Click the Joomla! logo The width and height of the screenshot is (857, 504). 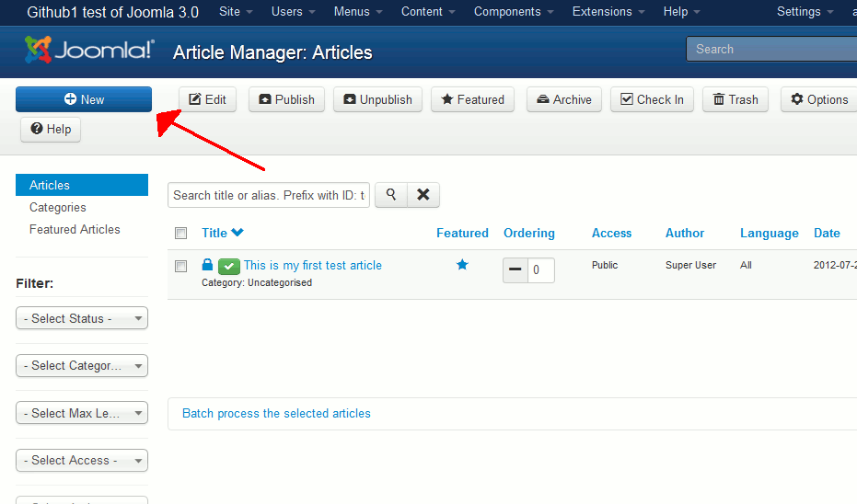pos(89,50)
